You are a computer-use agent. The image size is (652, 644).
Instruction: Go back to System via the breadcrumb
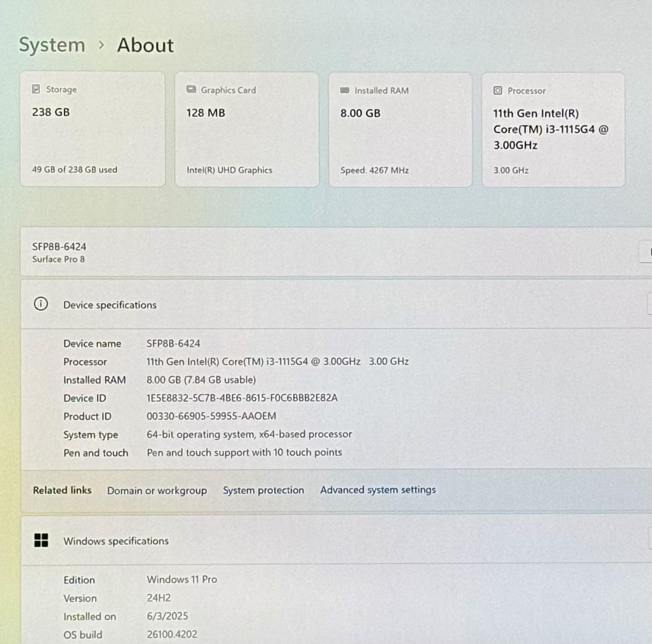(x=52, y=45)
